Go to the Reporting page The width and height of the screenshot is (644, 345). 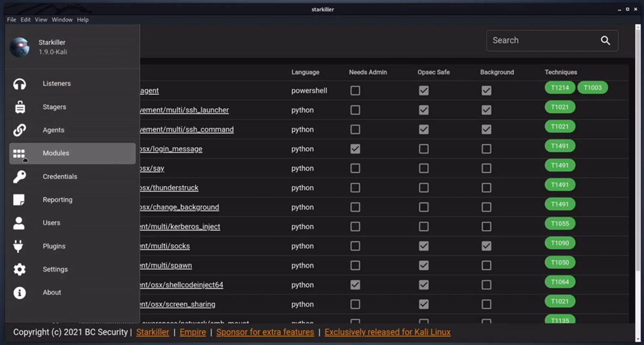tap(58, 199)
